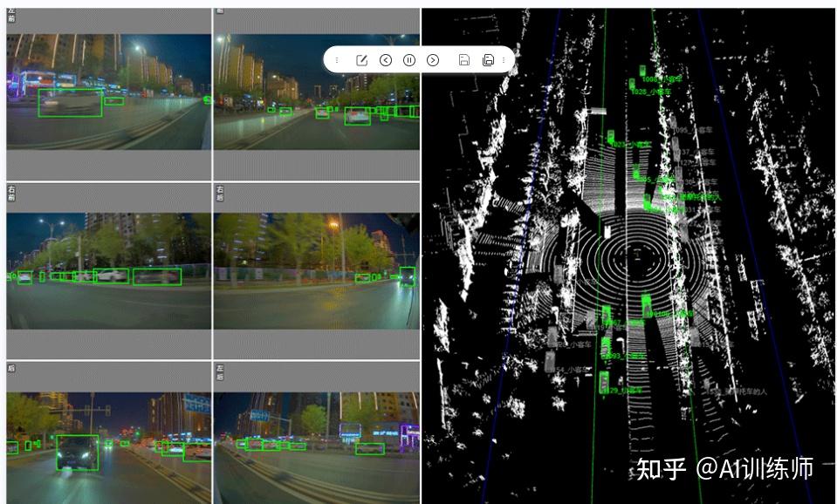This screenshot has width=837, height=504.
Task: Advance to the next frame
Action: [433, 60]
